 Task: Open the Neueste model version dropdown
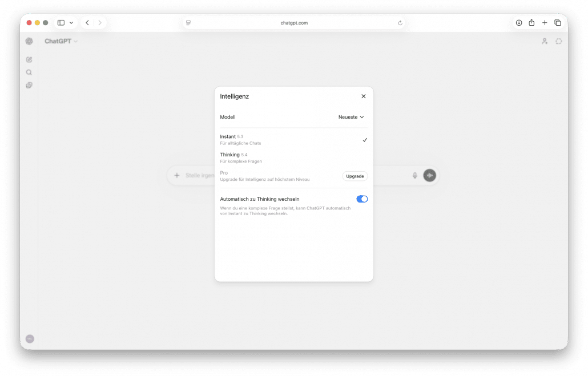click(351, 117)
